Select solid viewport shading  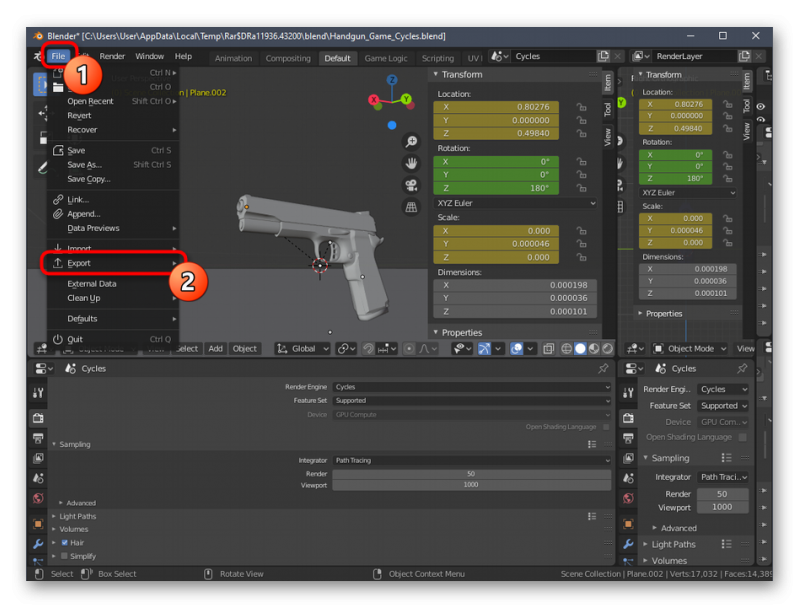point(580,348)
